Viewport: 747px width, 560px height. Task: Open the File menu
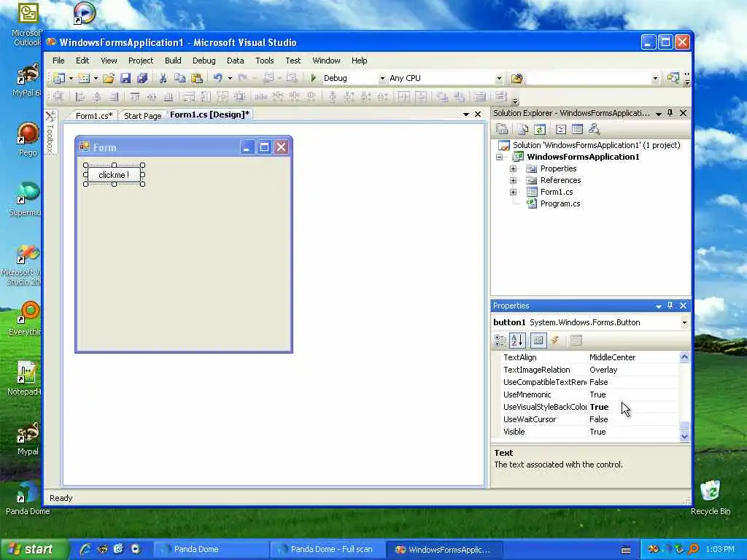(58, 61)
